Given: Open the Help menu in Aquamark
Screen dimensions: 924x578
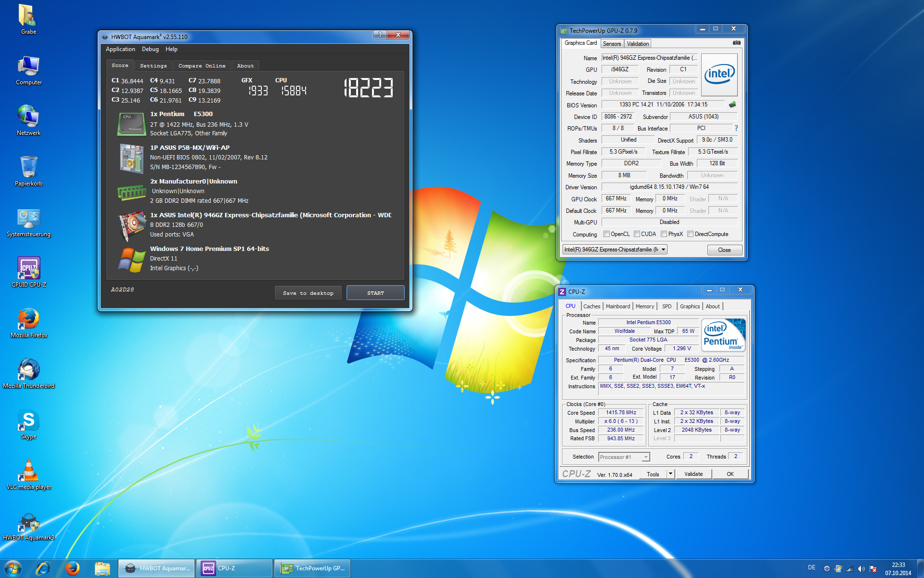Looking at the screenshot, I should (171, 49).
